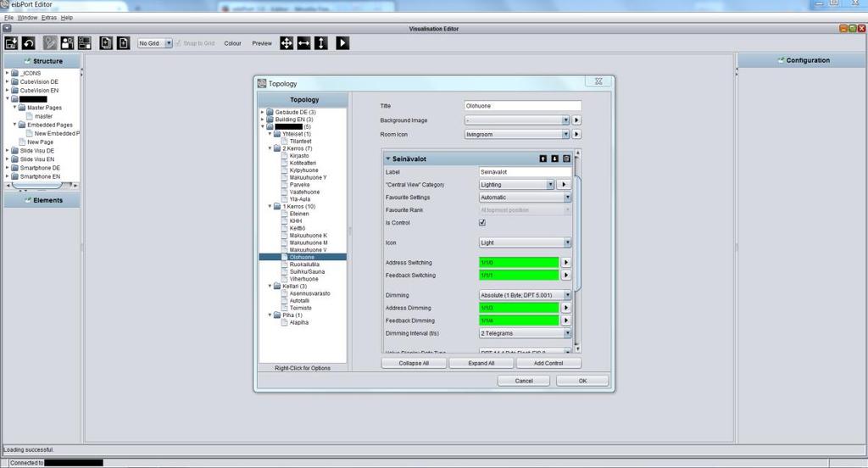Click the green Address Switching field

(x=519, y=263)
